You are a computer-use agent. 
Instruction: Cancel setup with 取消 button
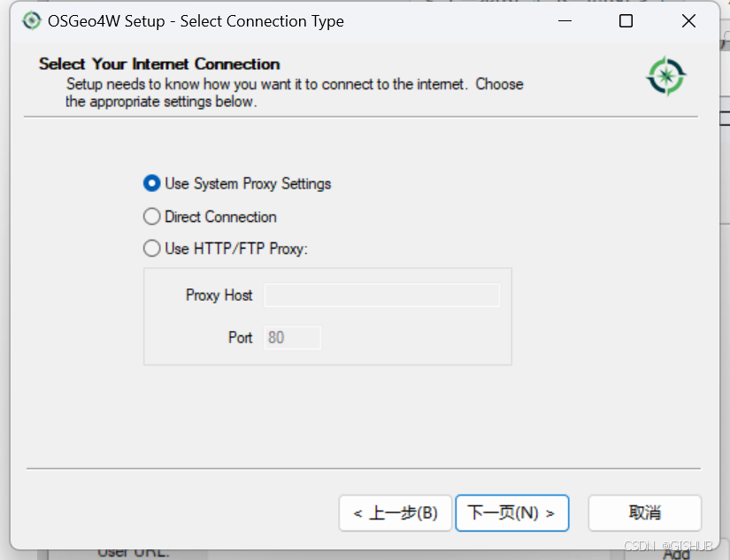(645, 513)
